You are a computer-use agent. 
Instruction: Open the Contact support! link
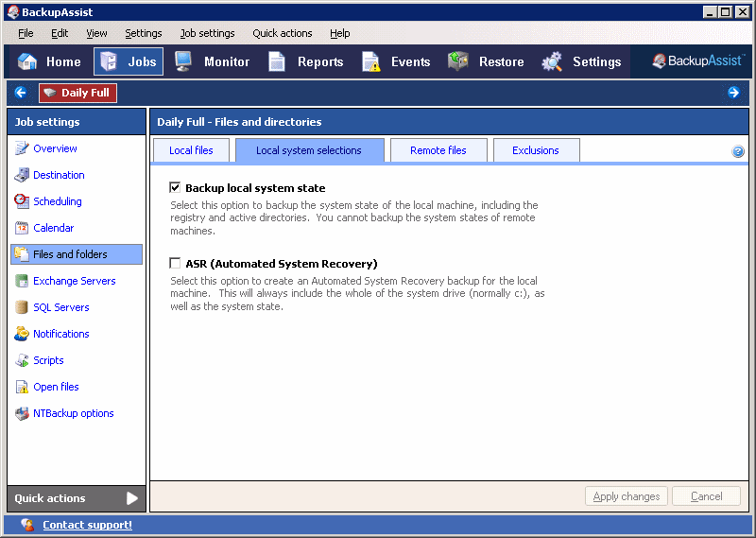tap(87, 525)
